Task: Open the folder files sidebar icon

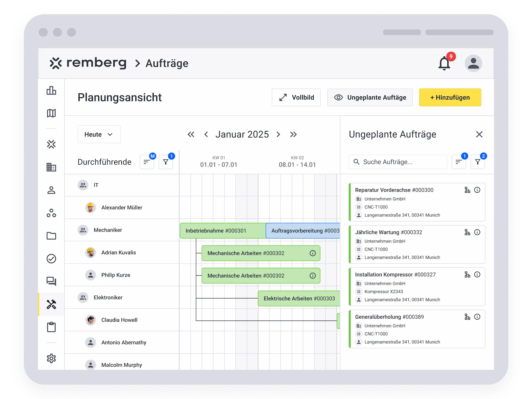Action: (x=51, y=236)
